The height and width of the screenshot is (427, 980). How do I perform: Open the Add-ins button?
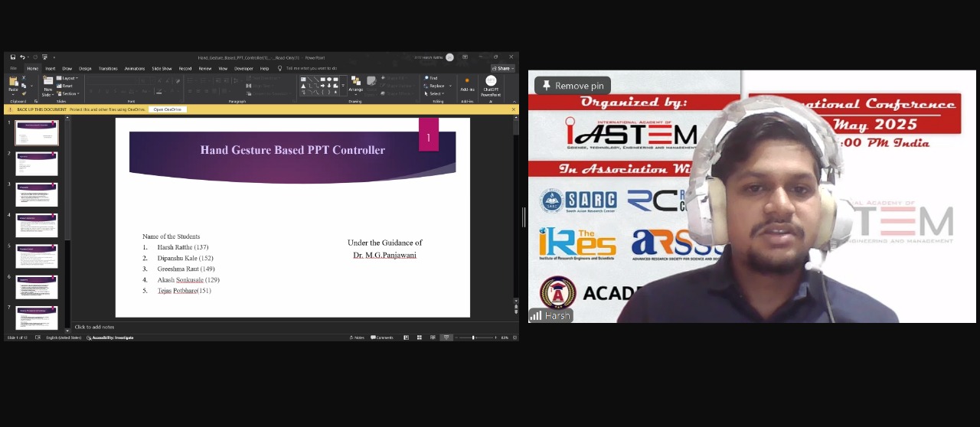(x=467, y=84)
